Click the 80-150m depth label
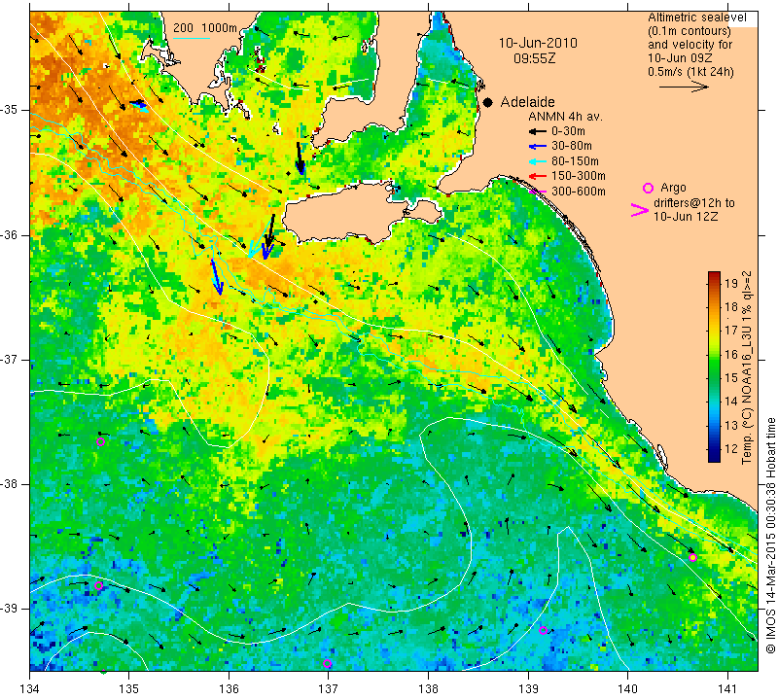Screen dimensions: 778x700 tap(575, 161)
